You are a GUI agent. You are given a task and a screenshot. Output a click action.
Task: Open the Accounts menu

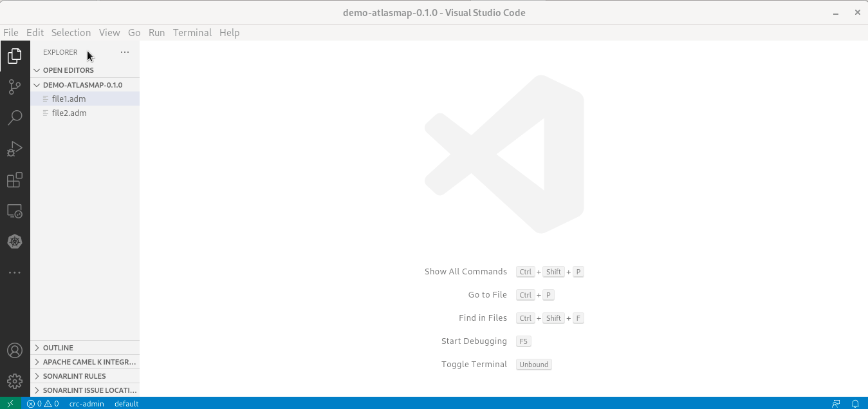15,350
